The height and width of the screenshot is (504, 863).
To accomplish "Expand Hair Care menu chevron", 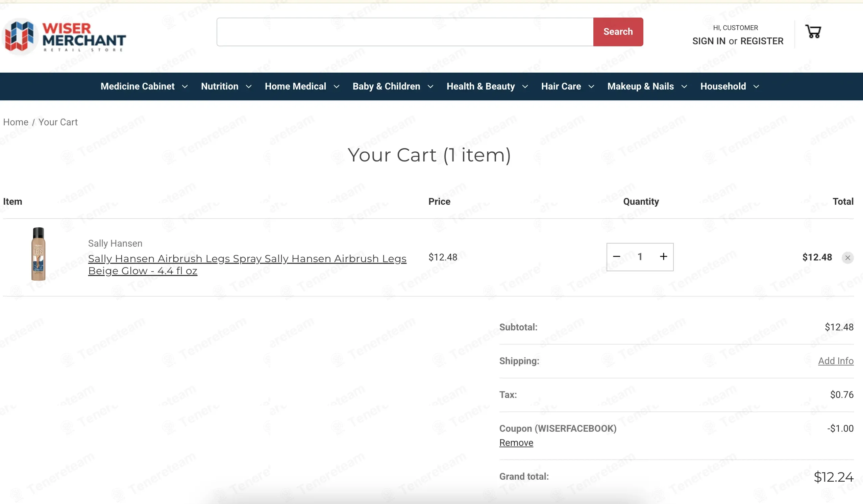I will click(591, 86).
